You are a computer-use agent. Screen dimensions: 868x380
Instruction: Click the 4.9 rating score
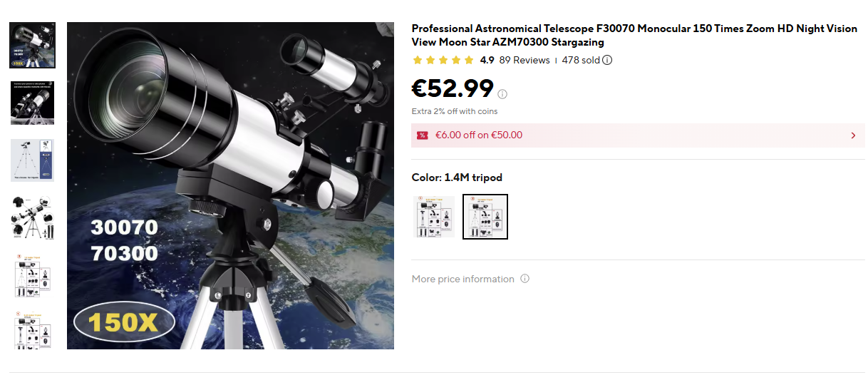pyautogui.click(x=487, y=61)
